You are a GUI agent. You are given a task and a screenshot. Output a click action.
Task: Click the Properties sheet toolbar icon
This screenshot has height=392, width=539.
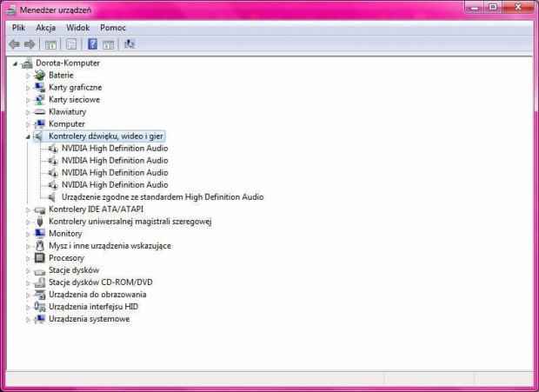(x=71, y=44)
